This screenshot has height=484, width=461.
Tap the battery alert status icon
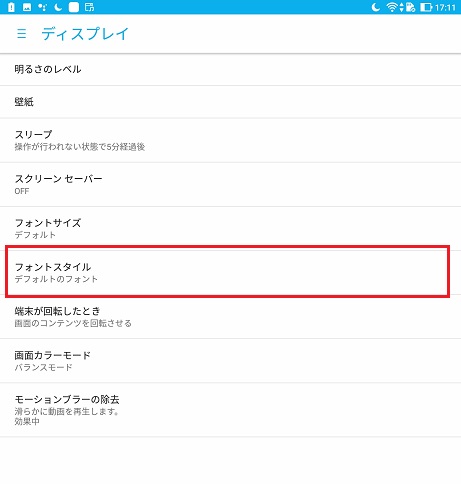click(11, 7)
